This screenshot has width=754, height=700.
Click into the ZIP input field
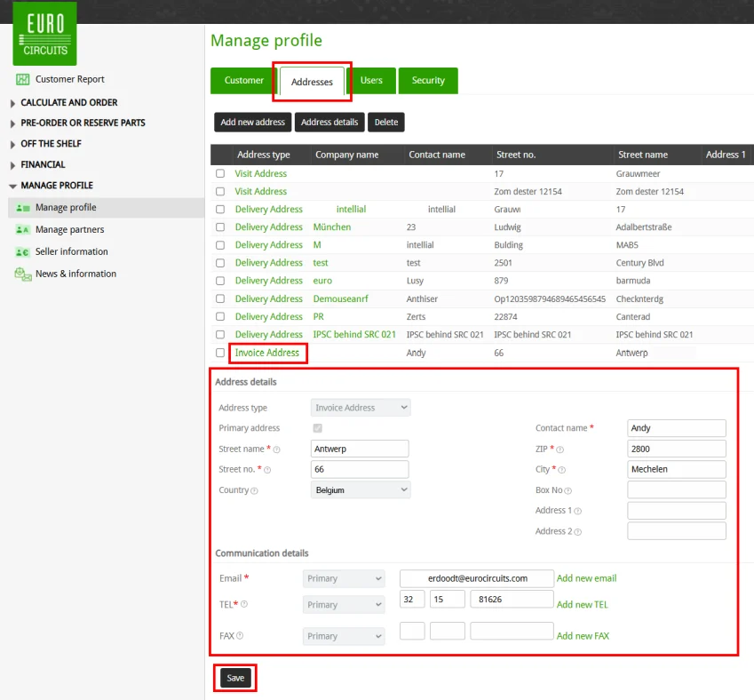(676, 449)
